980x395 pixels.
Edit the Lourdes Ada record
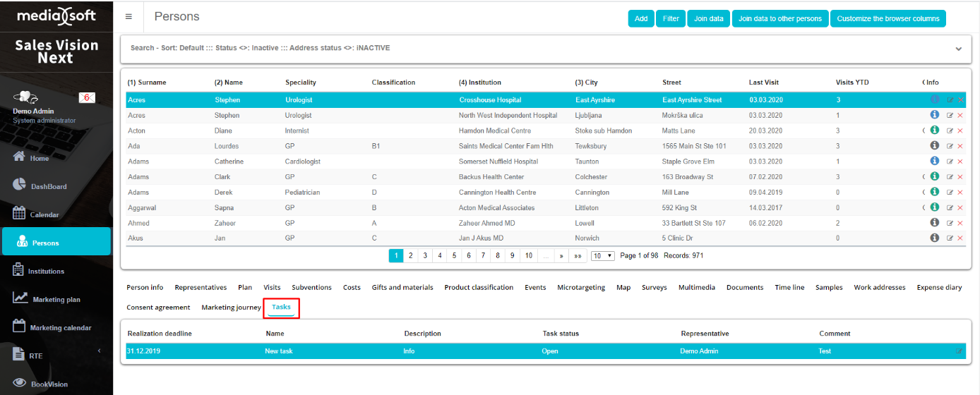tap(950, 146)
